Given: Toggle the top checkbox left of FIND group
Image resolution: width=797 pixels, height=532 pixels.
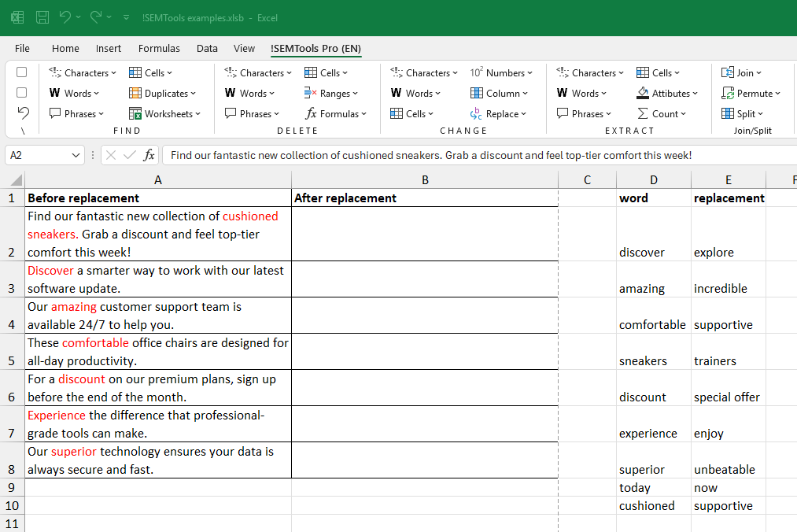Looking at the screenshot, I should tap(21, 72).
